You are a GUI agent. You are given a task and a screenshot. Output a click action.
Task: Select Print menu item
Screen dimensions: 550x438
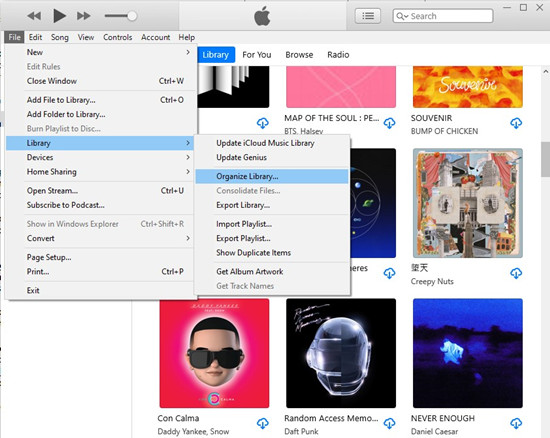coord(100,272)
